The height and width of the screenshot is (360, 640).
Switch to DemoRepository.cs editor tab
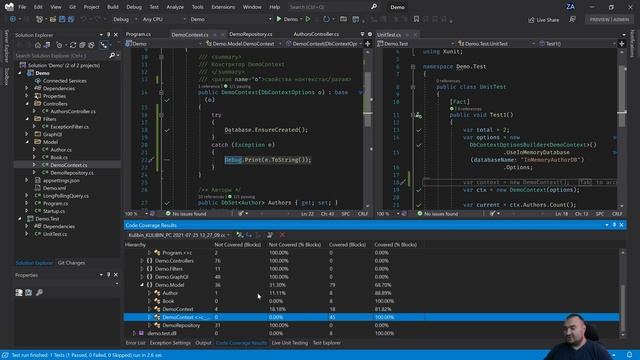(x=251, y=34)
